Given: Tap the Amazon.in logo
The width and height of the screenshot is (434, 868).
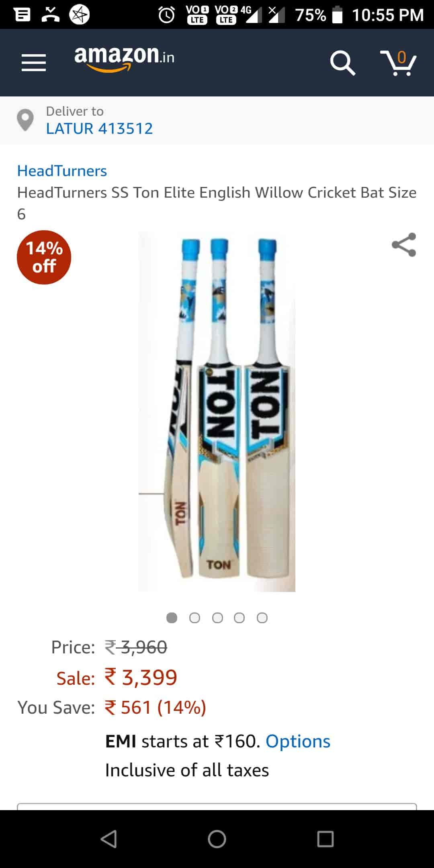Looking at the screenshot, I should tap(124, 59).
